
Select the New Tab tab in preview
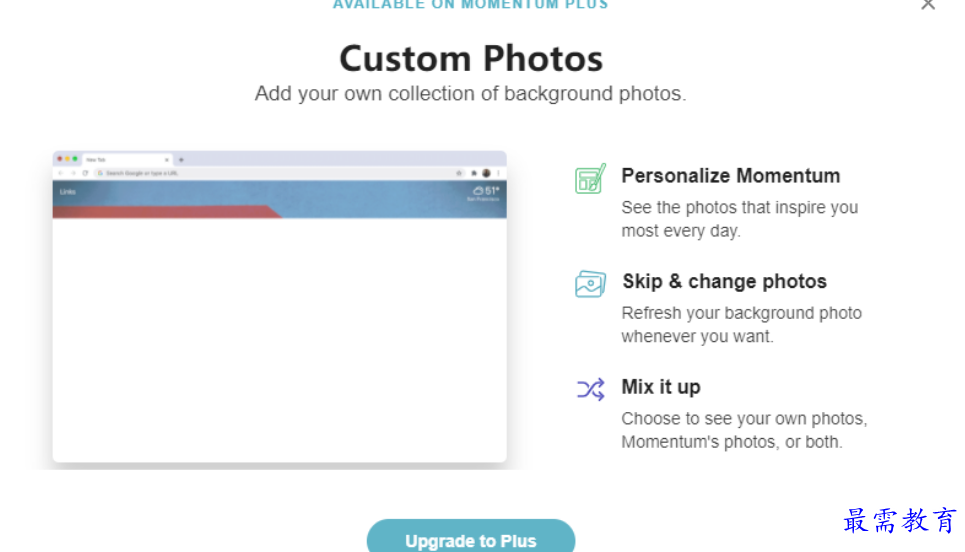pyautogui.click(x=127, y=160)
